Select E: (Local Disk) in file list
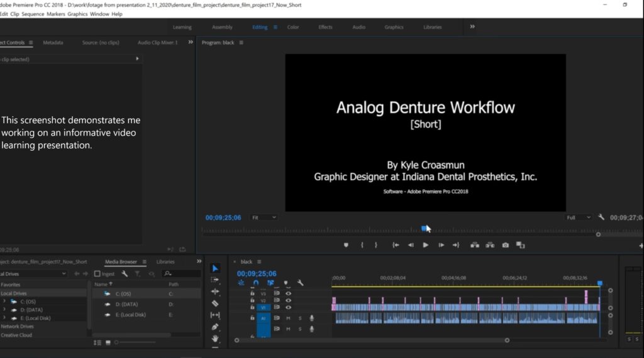 click(x=130, y=315)
